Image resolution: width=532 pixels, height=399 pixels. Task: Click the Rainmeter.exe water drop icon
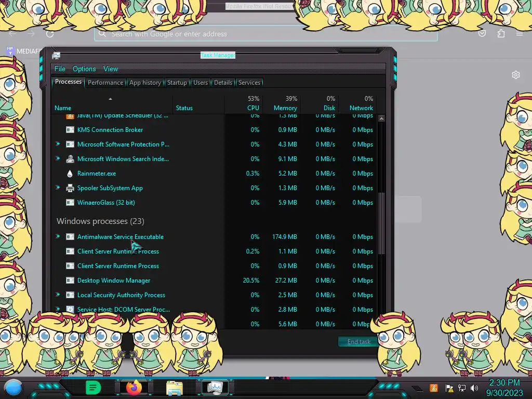(x=70, y=174)
